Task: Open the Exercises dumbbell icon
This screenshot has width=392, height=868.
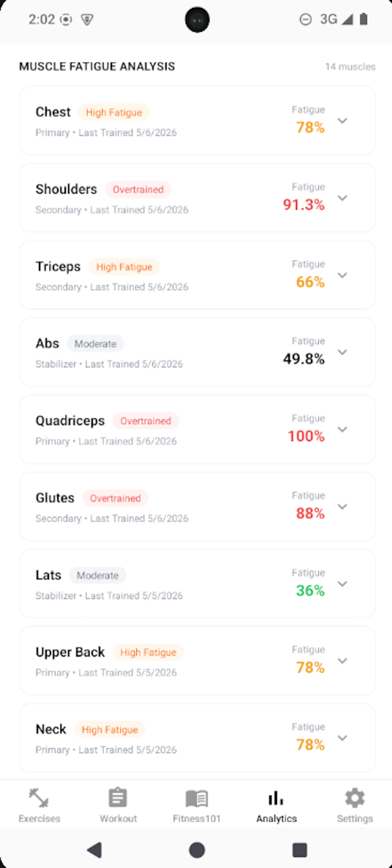Action: coord(39,798)
